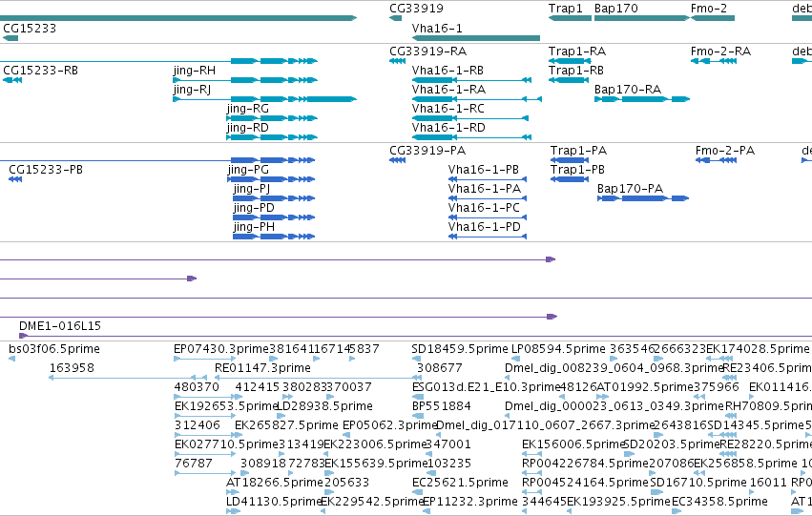This screenshot has height=516, width=812.
Task: Select the CG15233 gene label
Action: pos(30,28)
